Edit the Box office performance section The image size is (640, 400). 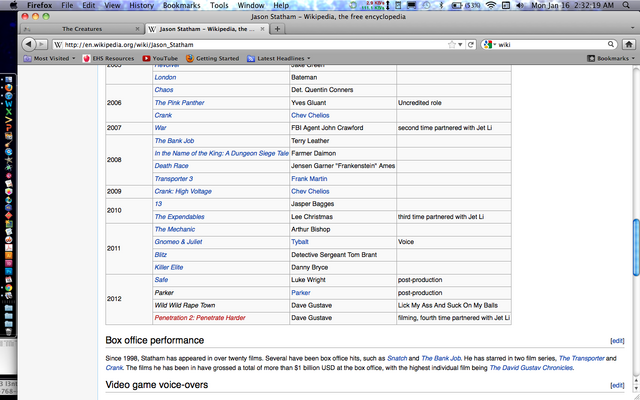click(617, 341)
